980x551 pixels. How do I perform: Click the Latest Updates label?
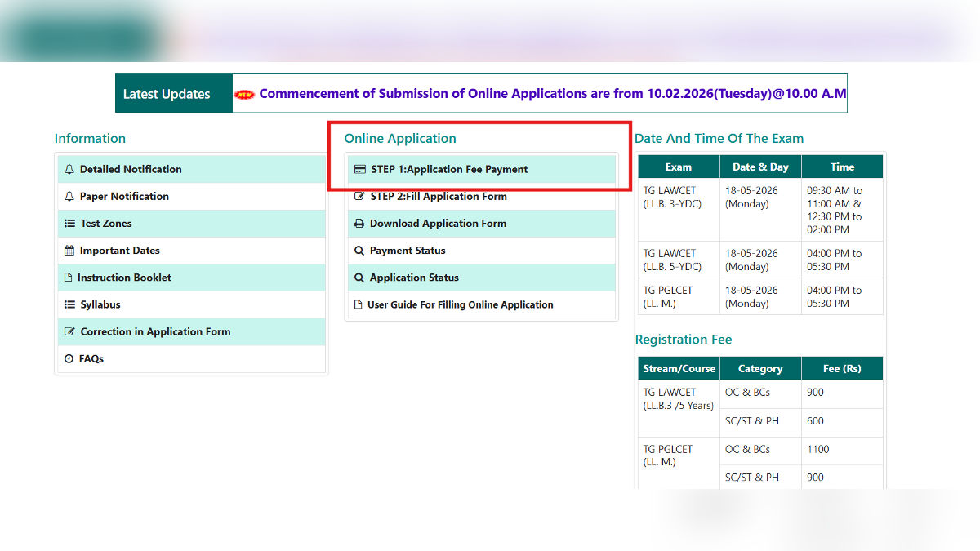point(166,93)
